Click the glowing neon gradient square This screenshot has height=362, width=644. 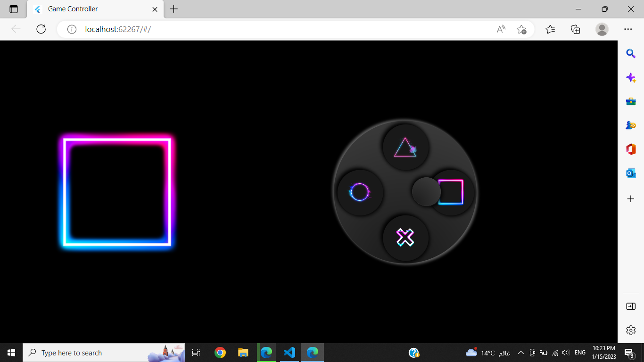(x=117, y=191)
